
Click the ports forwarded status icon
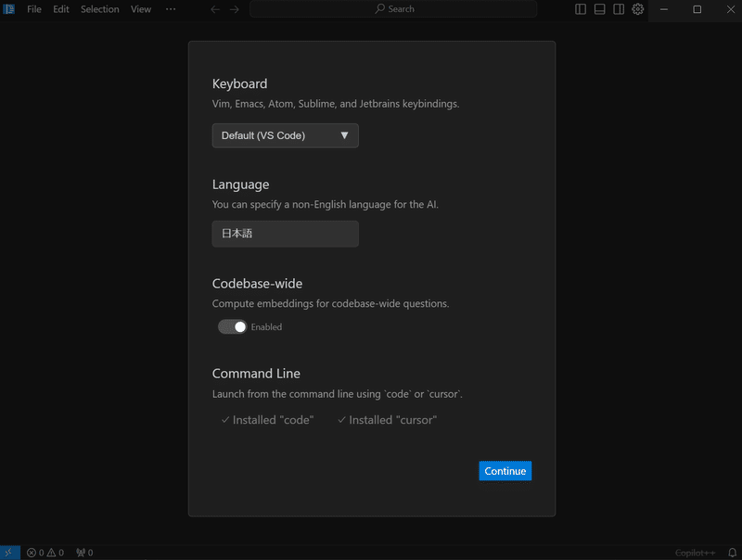[84, 553]
